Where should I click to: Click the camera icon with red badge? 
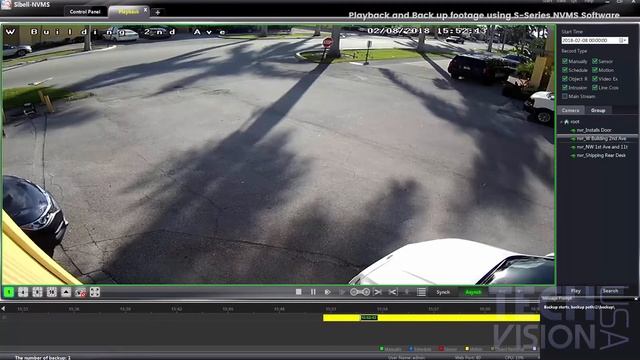(80, 292)
